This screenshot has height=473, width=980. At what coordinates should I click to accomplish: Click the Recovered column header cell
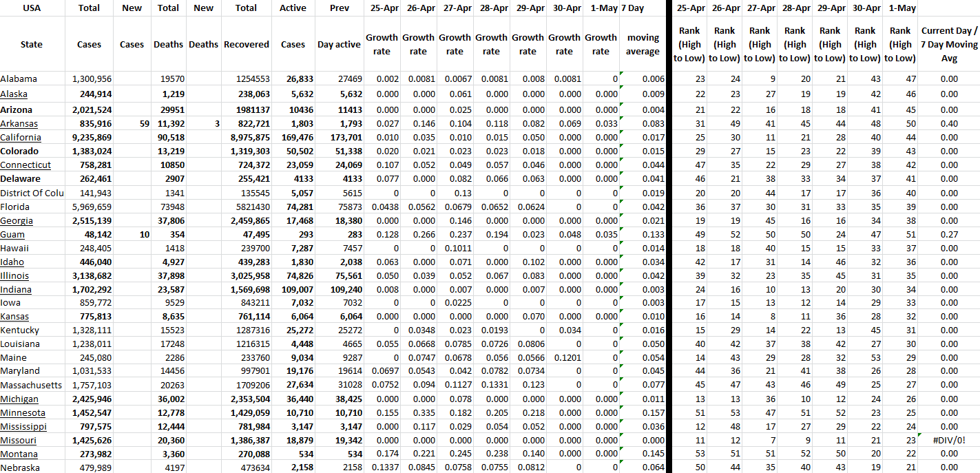tap(246, 45)
